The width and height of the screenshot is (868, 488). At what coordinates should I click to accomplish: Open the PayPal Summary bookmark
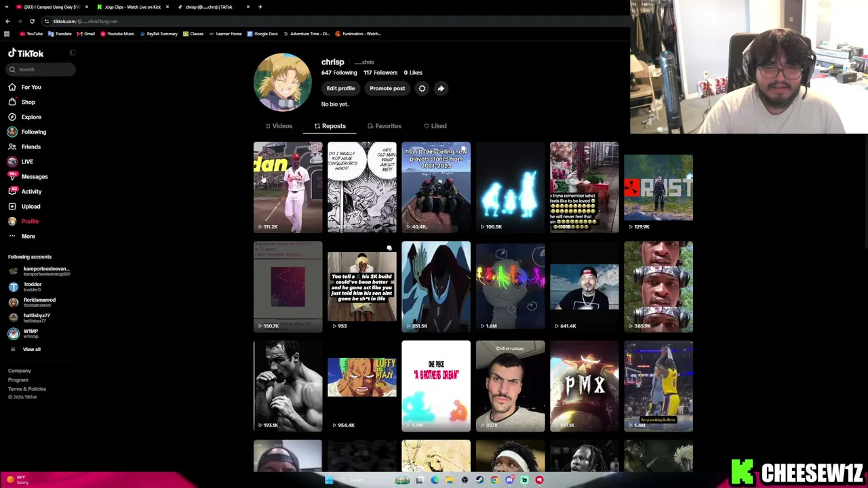159,33
